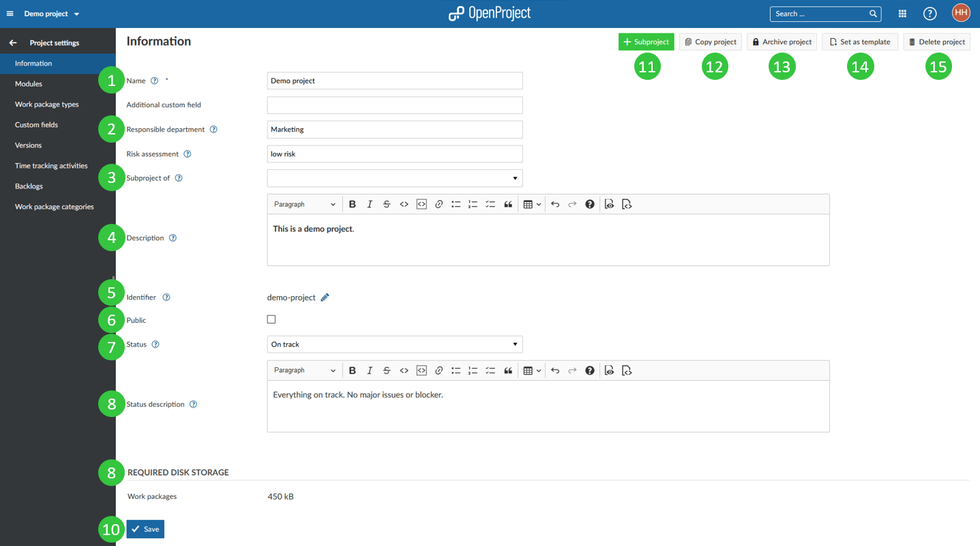Toggle inline code in Description editor
Viewport: 980px width, 546px height.
pyautogui.click(x=404, y=204)
